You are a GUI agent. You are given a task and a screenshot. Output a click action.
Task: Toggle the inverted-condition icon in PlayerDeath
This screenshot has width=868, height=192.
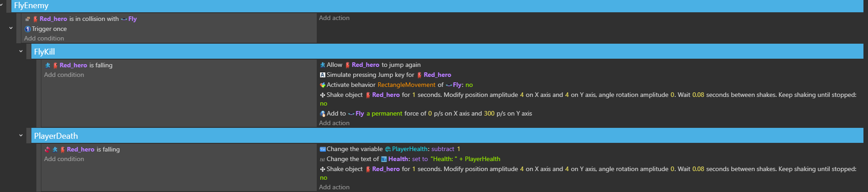click(x=47, y=149)
